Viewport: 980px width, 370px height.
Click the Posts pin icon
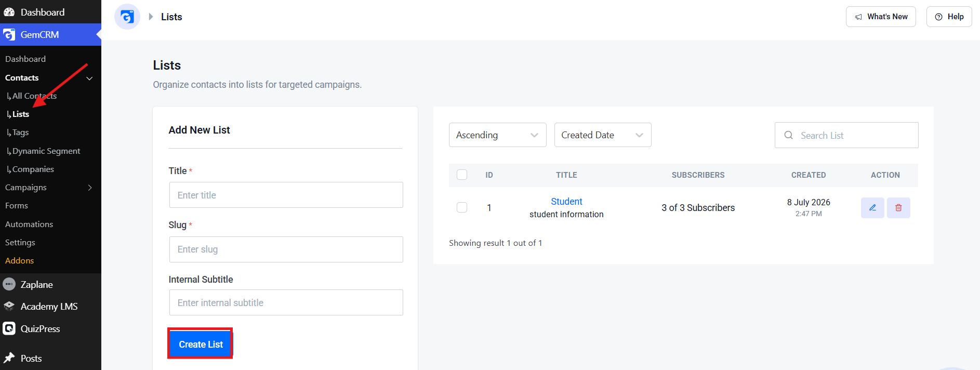tap(9, 358)
